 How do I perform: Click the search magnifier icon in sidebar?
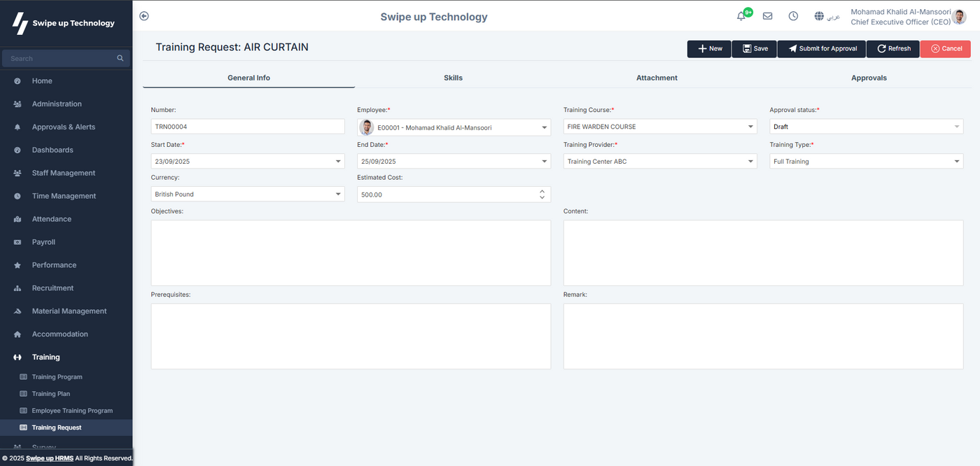pos(120,58)
